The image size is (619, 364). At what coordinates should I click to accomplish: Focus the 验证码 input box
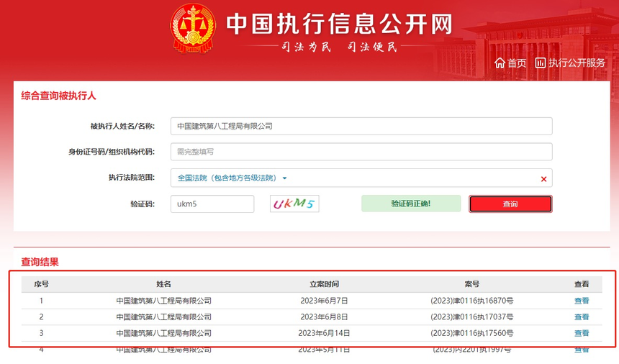[x=212, y=204]
